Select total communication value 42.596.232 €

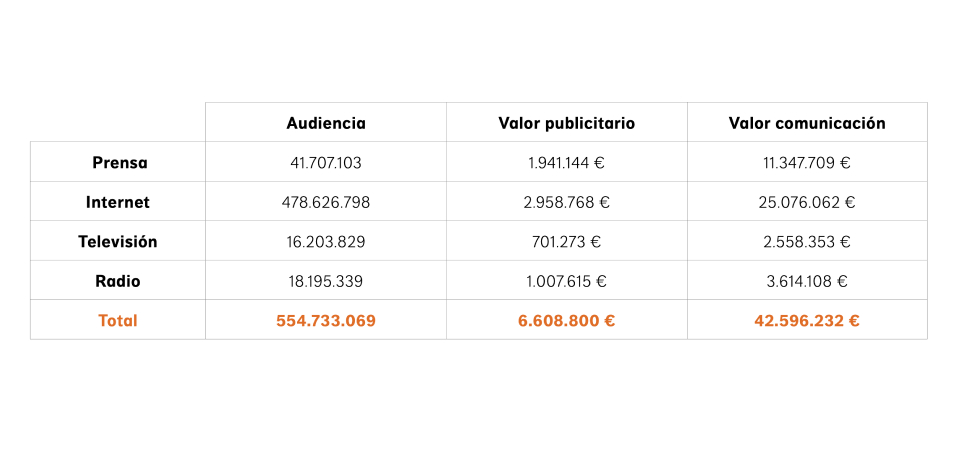tap(807, 321)
